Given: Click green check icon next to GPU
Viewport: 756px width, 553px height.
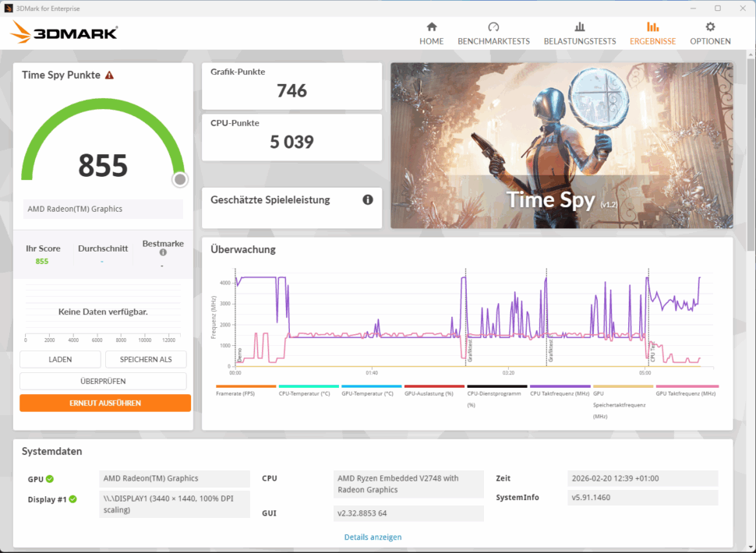Looking at the screenshot, I should pos(50,479).
